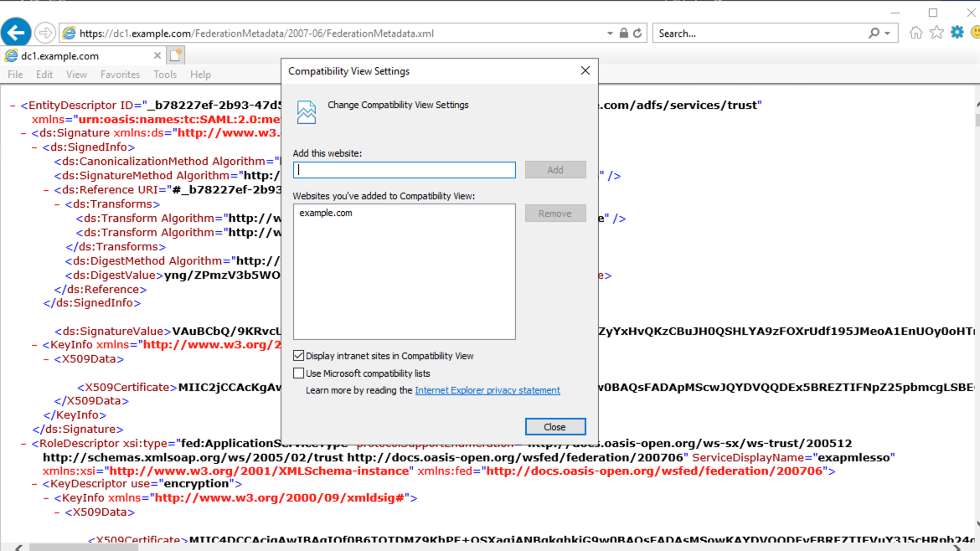Click the magnifier search icon
The image size is (980, 551).
pyautogui.click(x=874, y=33)
